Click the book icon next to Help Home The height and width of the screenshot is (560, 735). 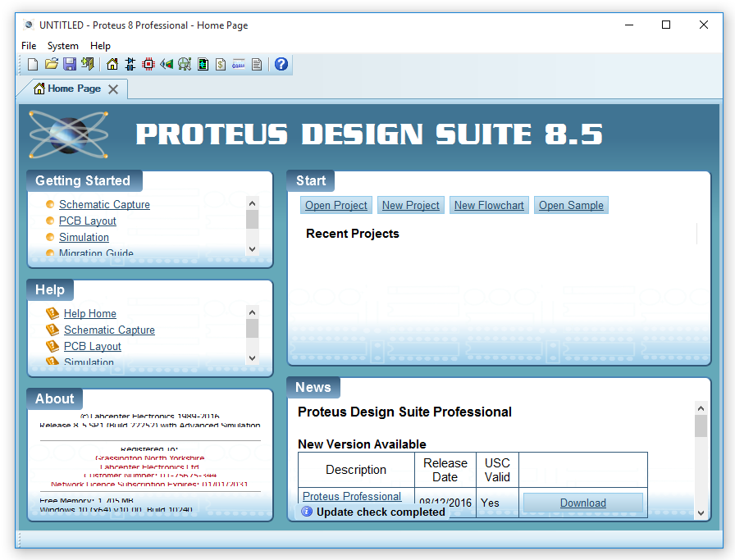coord(52,313)
